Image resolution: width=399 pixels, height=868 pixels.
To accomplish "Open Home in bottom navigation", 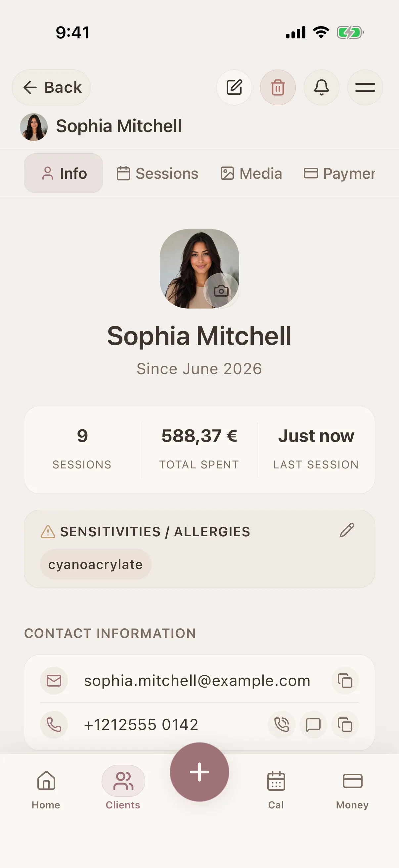I will point(46,790).
